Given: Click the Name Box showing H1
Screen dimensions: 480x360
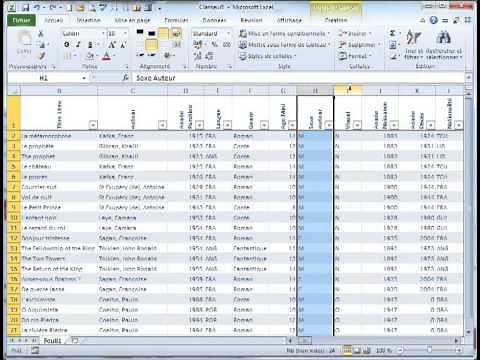Looking at the screenshot, I should 44,78.
